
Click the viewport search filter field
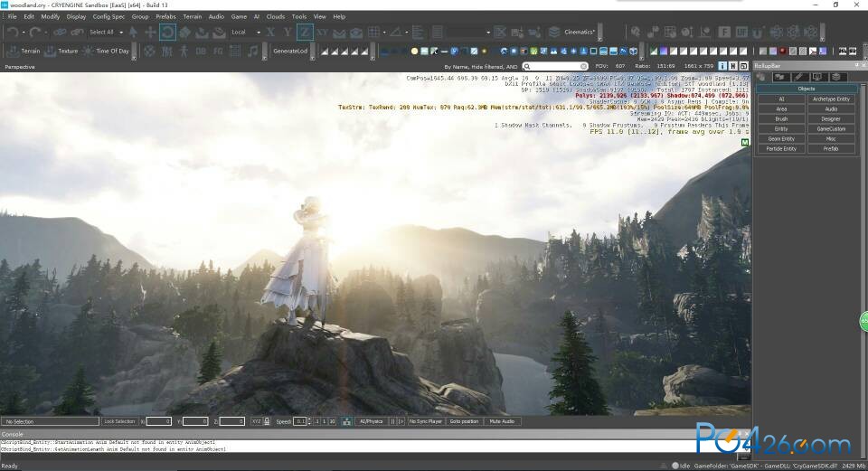[555, 66]
